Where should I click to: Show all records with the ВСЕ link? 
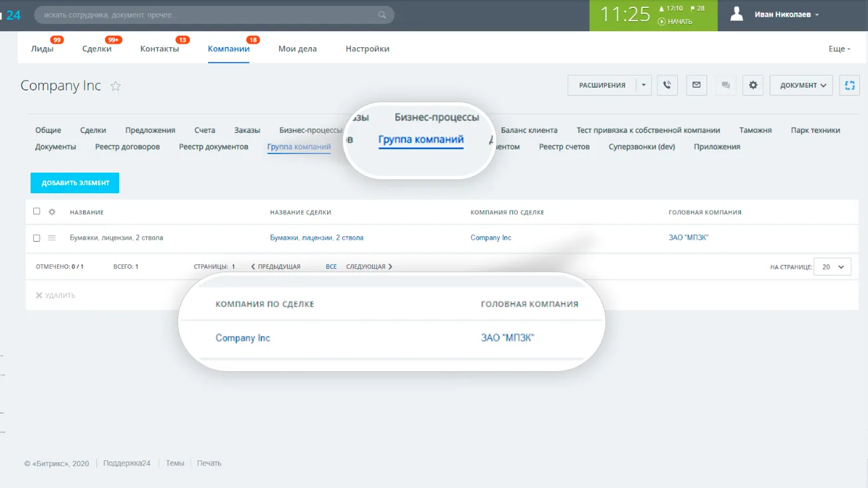(331, 267)
